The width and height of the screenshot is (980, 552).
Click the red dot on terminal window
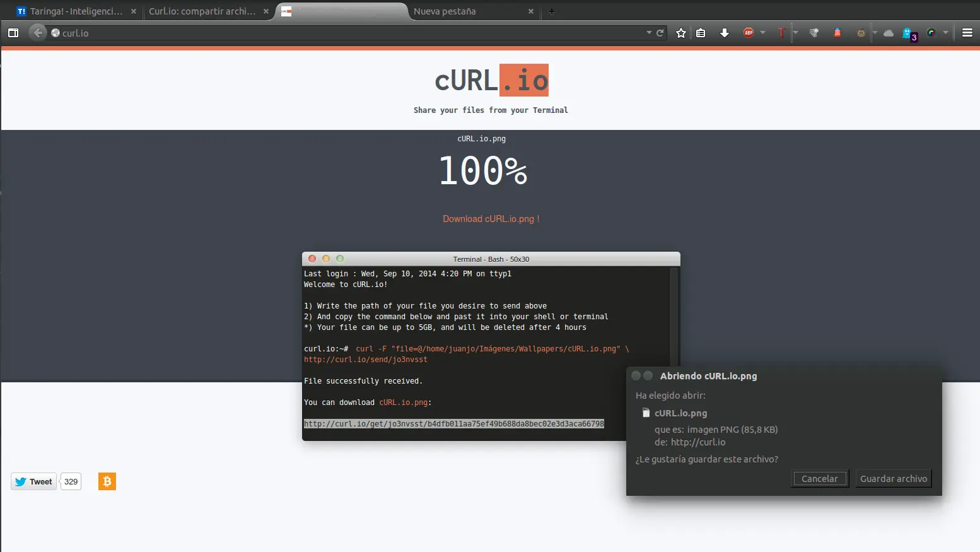(x=312, y=259)
